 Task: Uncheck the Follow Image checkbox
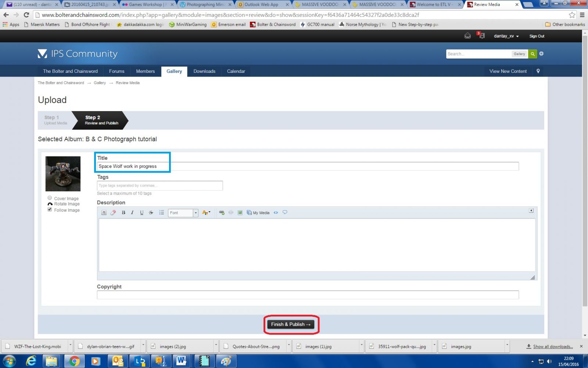coord(50,210)
